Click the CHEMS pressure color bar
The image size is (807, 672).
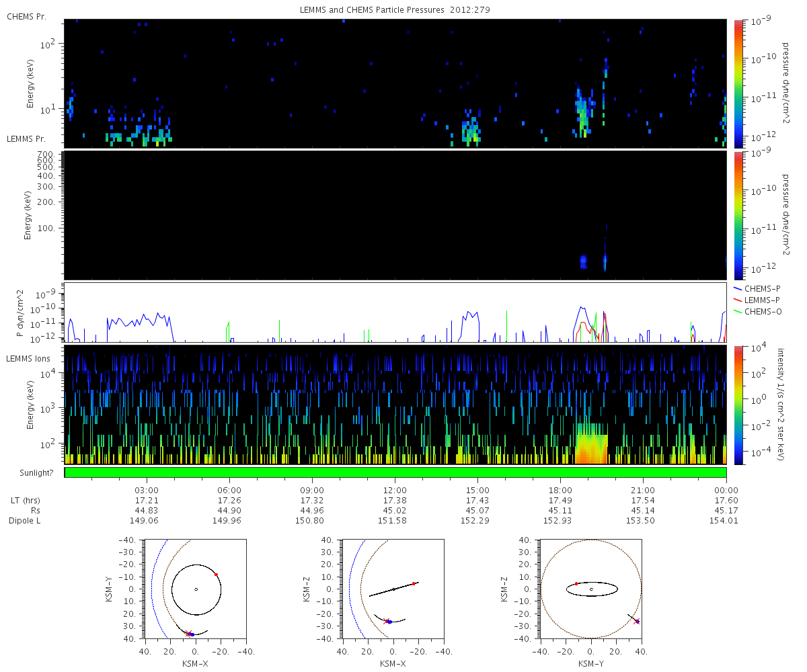click(x=738, y=83)
